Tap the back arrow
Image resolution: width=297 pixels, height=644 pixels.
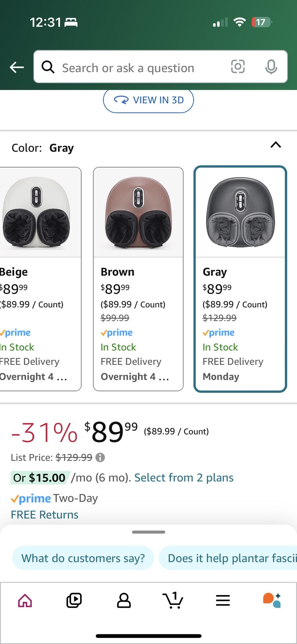(17, 67)
